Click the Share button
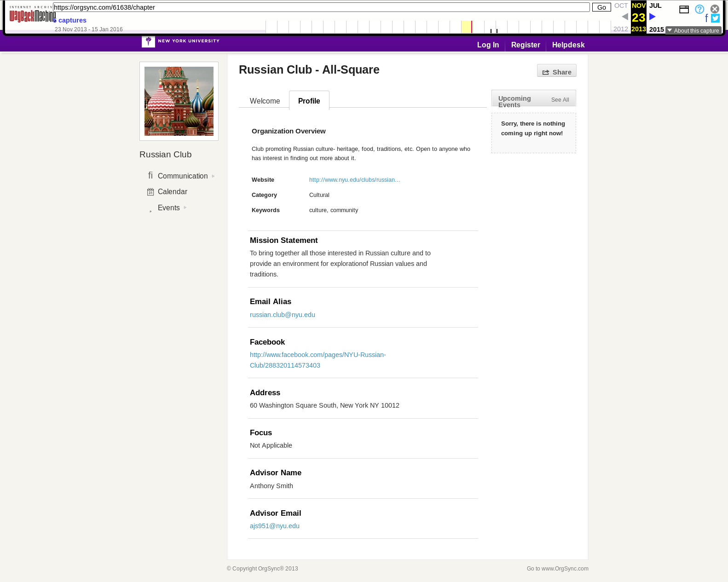The width and height of the screenshot is (728, 582). [557, 71]
